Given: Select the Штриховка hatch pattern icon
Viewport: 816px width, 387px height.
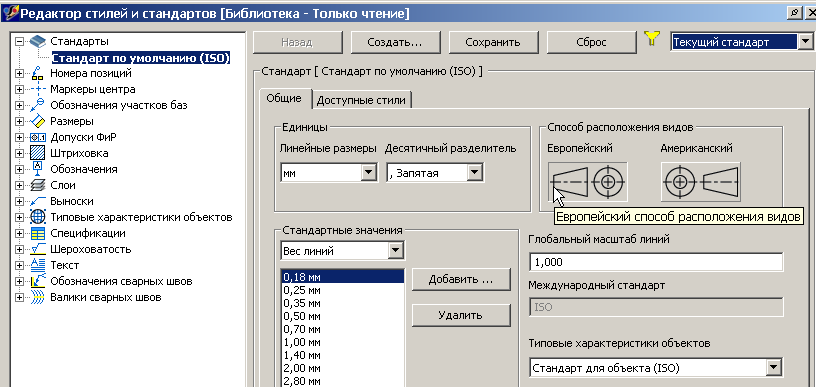Looking at the screenshot, I should [37, 153].
